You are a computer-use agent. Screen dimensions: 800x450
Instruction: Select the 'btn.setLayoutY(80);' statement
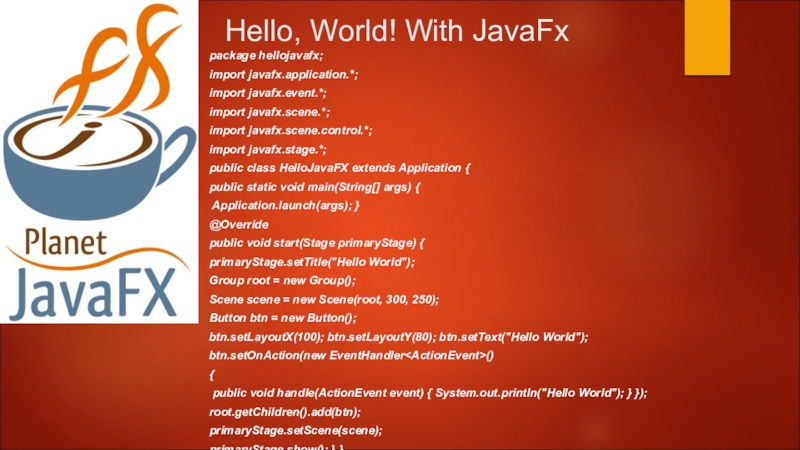pyautogui.click(x=382, y=337)
